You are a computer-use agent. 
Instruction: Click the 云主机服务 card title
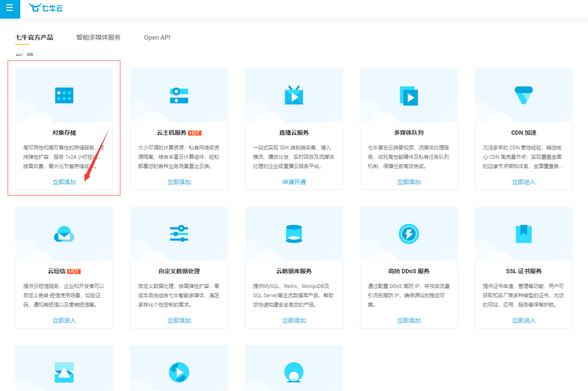click(x=171, y=133)
